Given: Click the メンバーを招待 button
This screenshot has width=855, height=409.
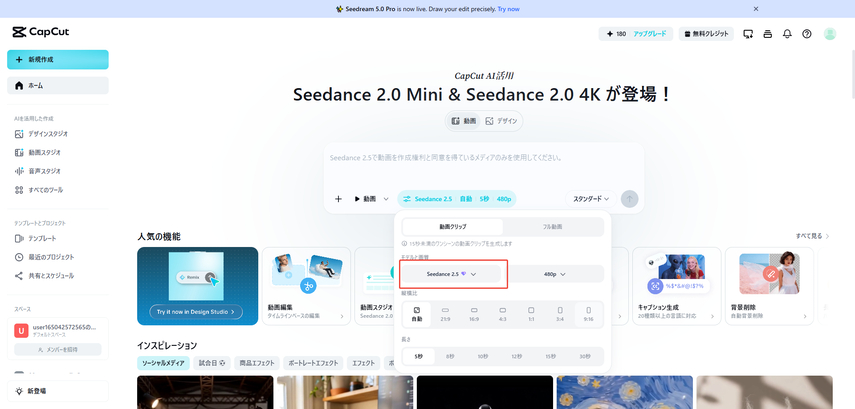Looking at the screenshot, I should tap(58, 350).
